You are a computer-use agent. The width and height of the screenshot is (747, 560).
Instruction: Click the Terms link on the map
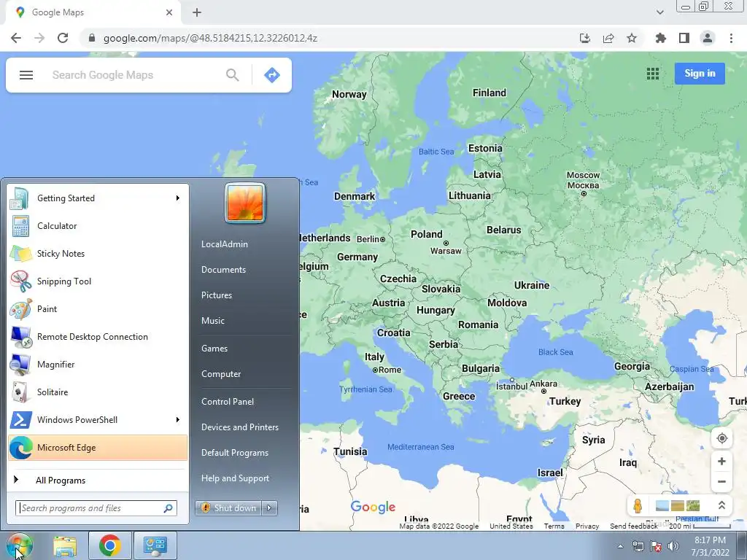pyautogui.click(x=554, y=526)
